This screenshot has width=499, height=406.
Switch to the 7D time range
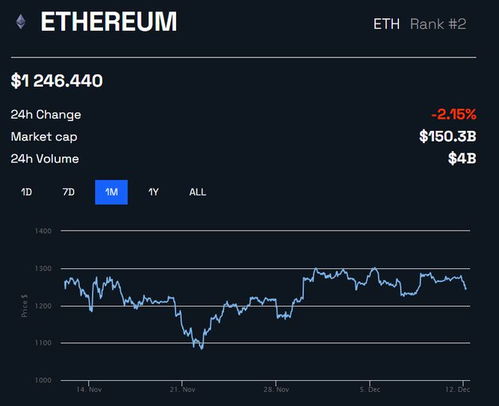tap(69, 192)
